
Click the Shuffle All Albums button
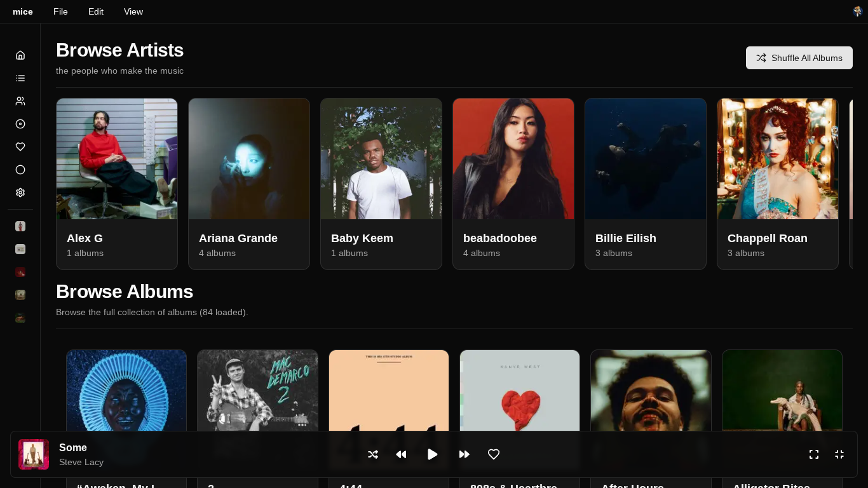pos(799,58)
